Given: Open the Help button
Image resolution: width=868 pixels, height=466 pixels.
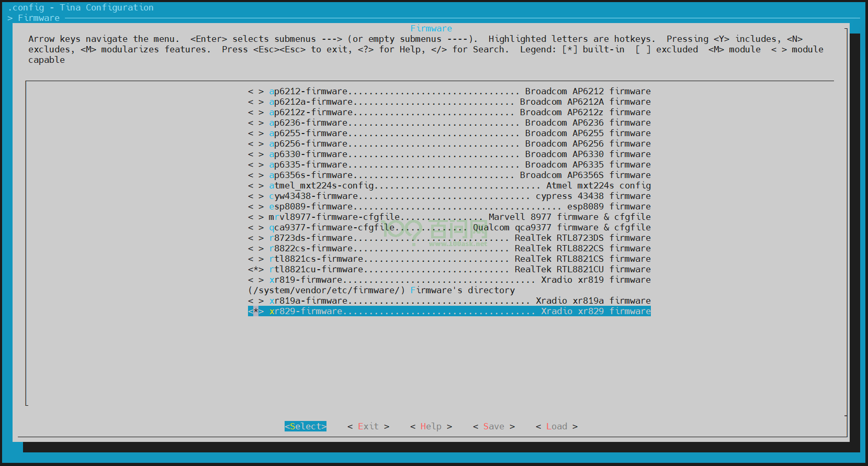Looking at the screenshot, I should click(x=431, y=426).
